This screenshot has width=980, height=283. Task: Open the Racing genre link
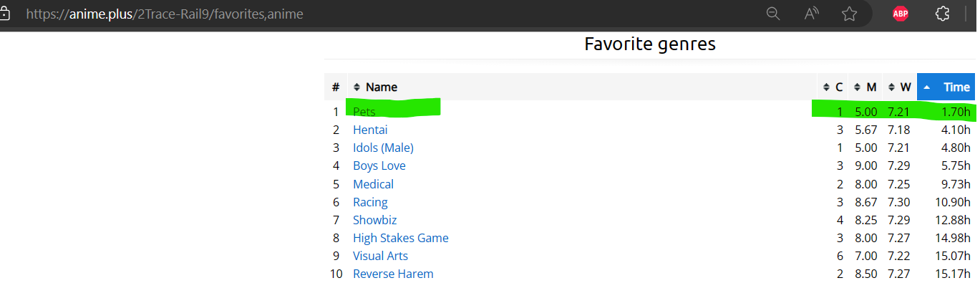coord(370,202)
